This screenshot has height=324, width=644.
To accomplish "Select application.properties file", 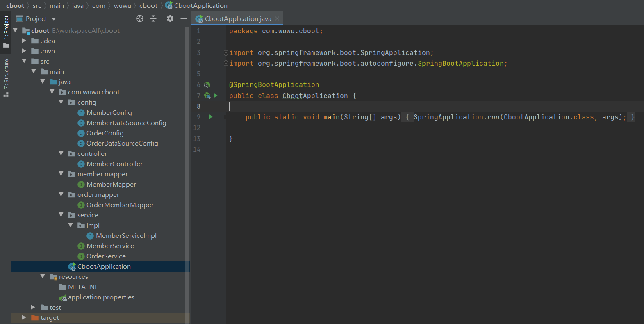I will pyautogui.click(x=101, y=297).
